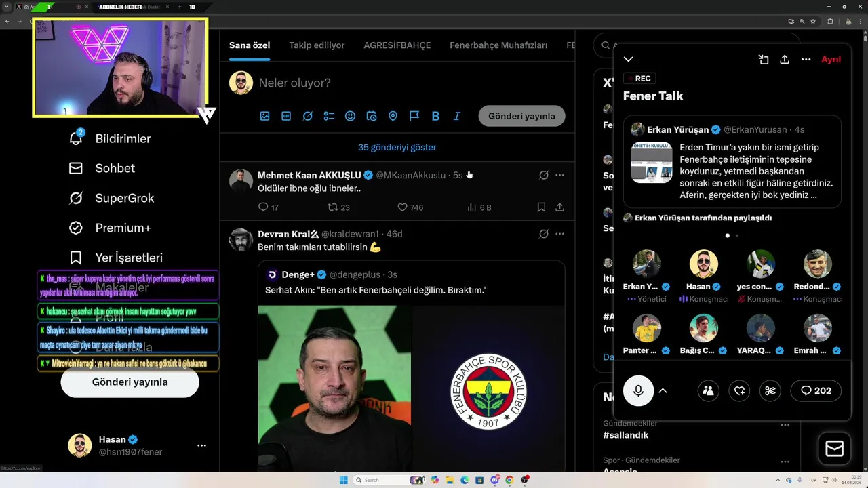This screenshot has height=488, width=868.
Task: Create a clip with the scissors icon
Action: [770, 390]
